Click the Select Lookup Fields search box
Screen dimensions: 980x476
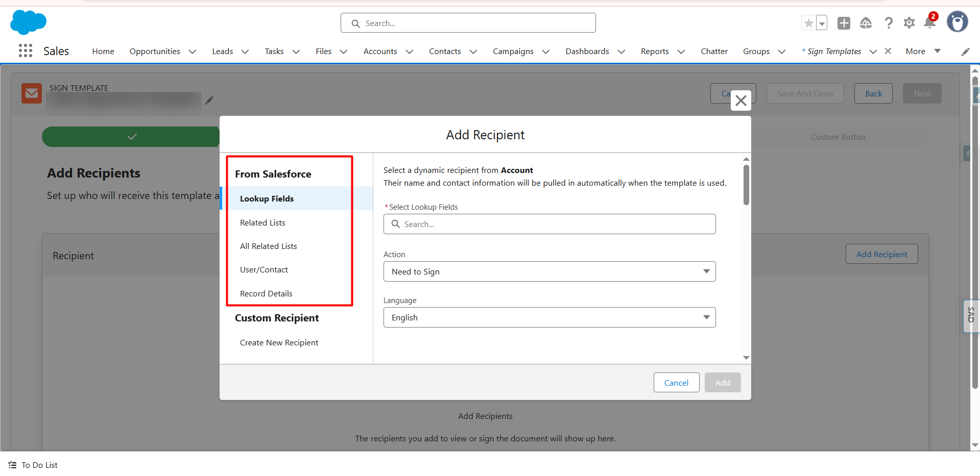coord(549,224)
